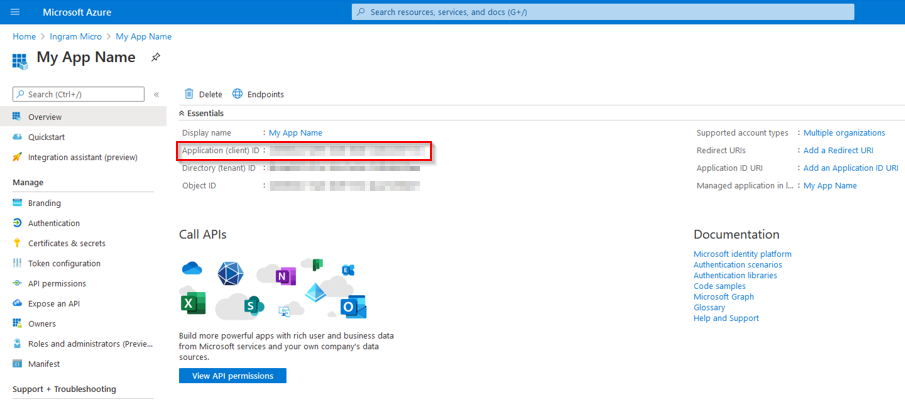This screenshot has width=905, height=406.
Task: Click the Home breadcrumb link
Action: [24, 36]
